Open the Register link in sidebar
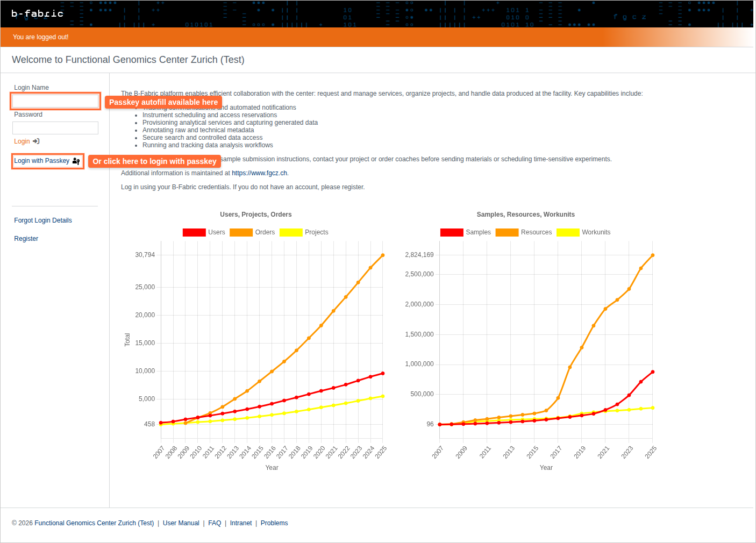This screenshot has height=543, width=756. [x=26, y=239]
